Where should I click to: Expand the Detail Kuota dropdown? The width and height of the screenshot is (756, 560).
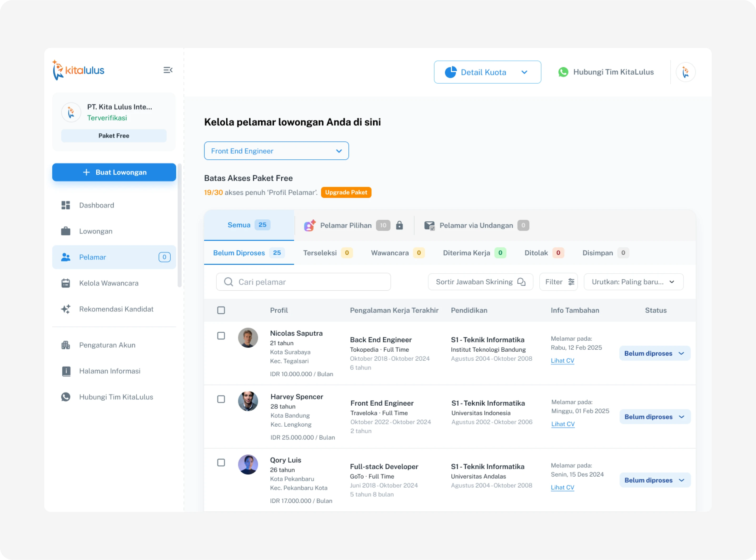(x=488, y=72)
